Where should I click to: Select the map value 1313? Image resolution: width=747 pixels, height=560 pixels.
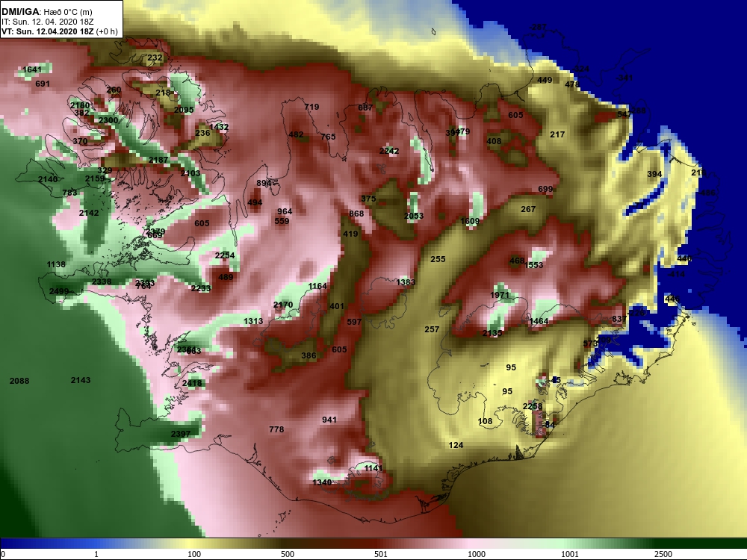pyautogui.click(x=253, y=321)
